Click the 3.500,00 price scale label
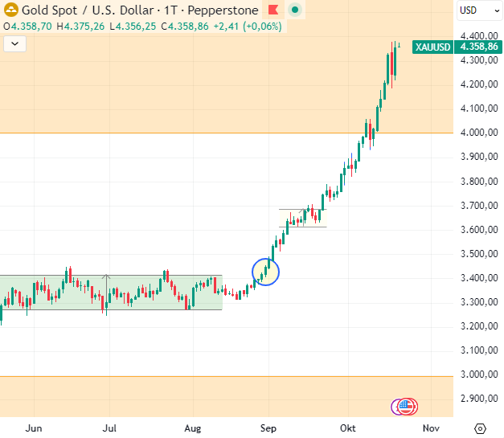The width and height of the screenshot is (504, 438). (x=476, y=254)
